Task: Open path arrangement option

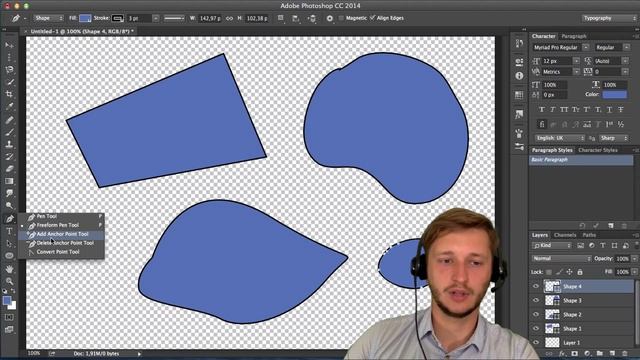Action: pos(312,18)
